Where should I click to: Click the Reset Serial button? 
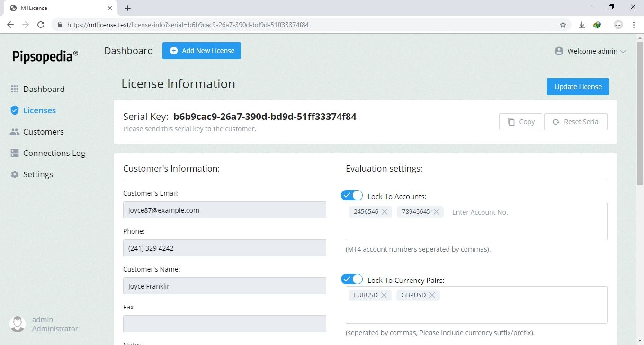pos(576,122)
